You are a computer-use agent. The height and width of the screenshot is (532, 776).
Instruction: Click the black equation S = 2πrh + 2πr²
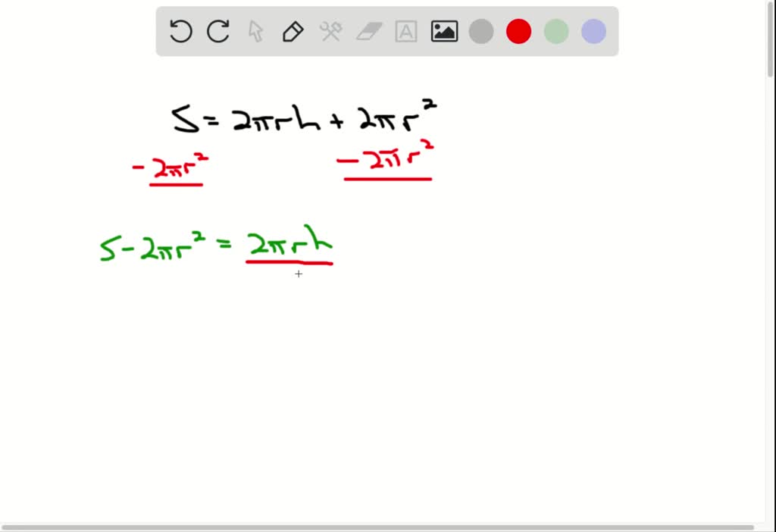point(303,114)
